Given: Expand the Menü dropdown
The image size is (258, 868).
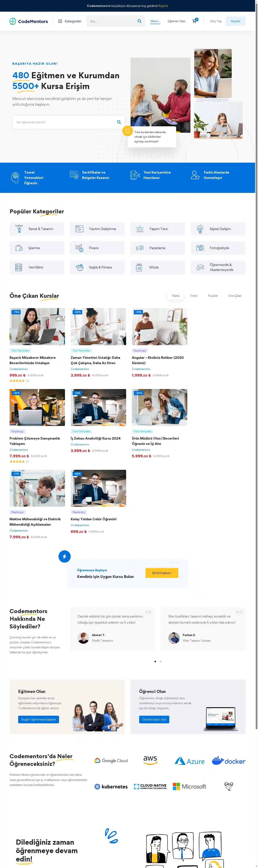Looking at the screenshot, I should [x=155, y=21].
